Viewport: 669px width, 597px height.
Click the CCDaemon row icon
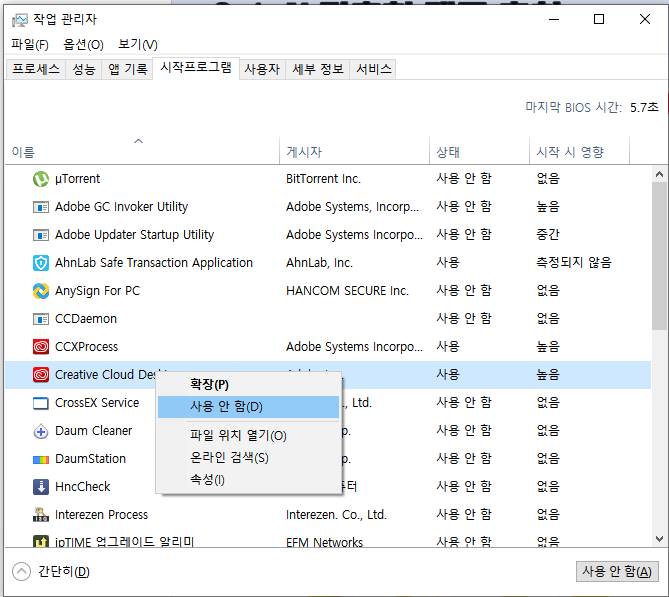pyautogui.click(x=41, y=319)
